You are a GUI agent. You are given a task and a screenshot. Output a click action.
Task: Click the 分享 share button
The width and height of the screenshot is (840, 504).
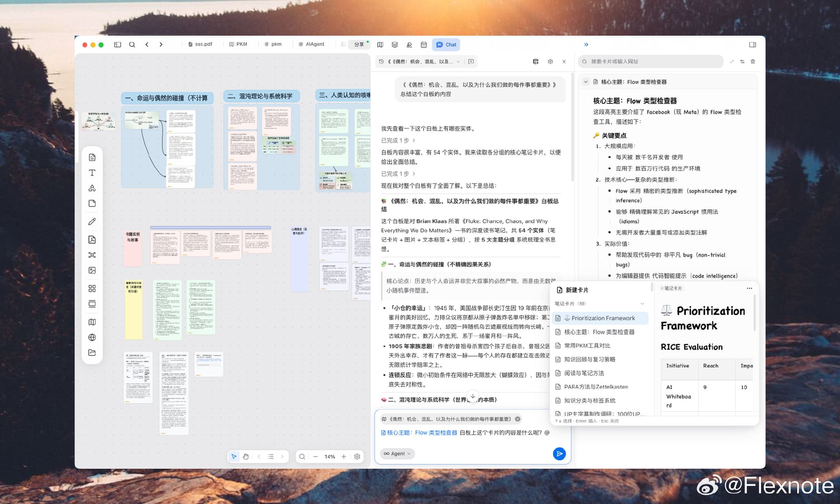(x=360, y=45)
